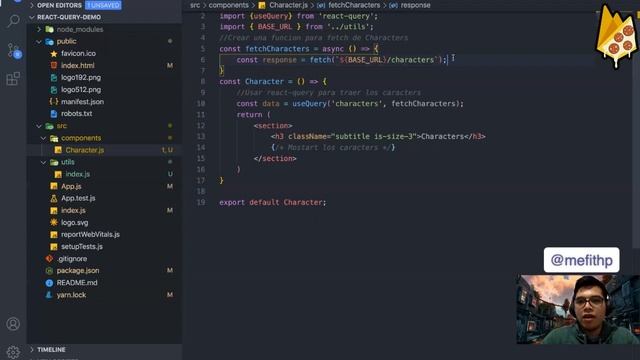The width and height of the screenshot is (640, 360).
Task: Click the index.html file icon
Action: pos(53,65)
